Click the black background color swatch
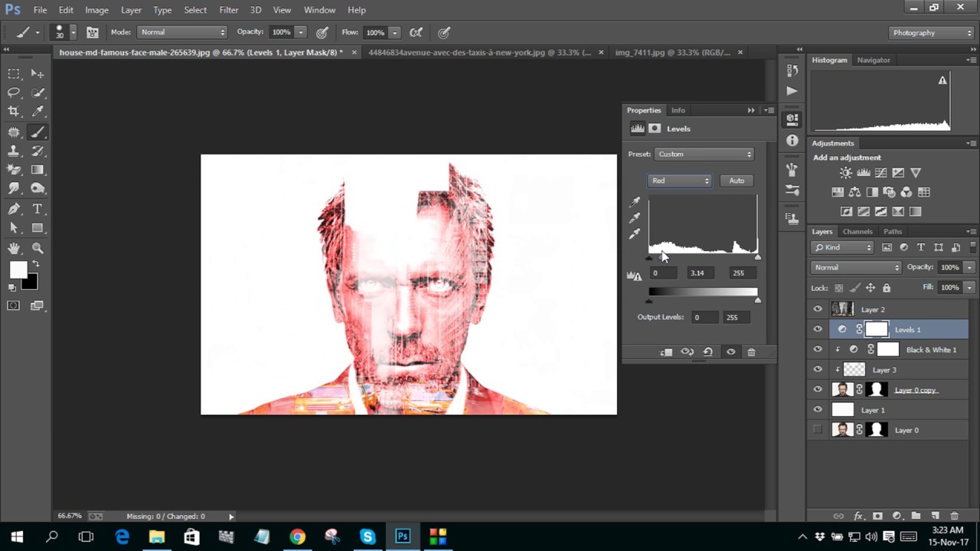 pos(31,283)
